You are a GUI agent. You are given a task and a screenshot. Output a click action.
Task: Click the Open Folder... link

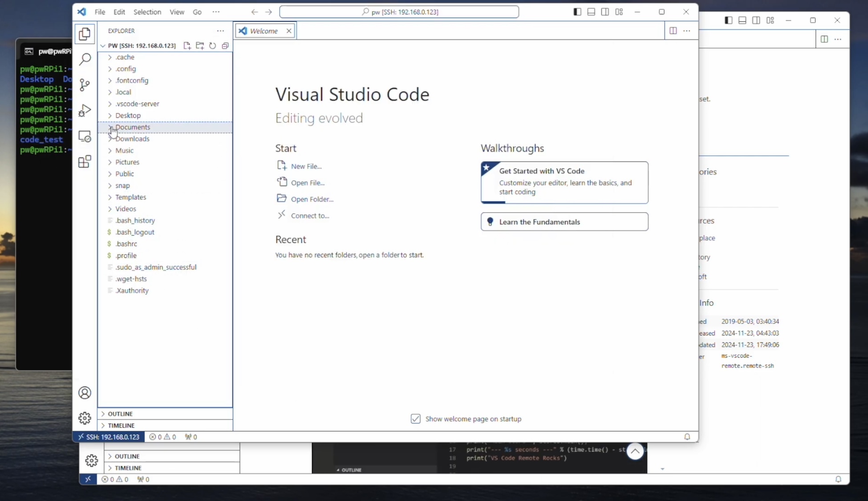(x=312, y=199)
